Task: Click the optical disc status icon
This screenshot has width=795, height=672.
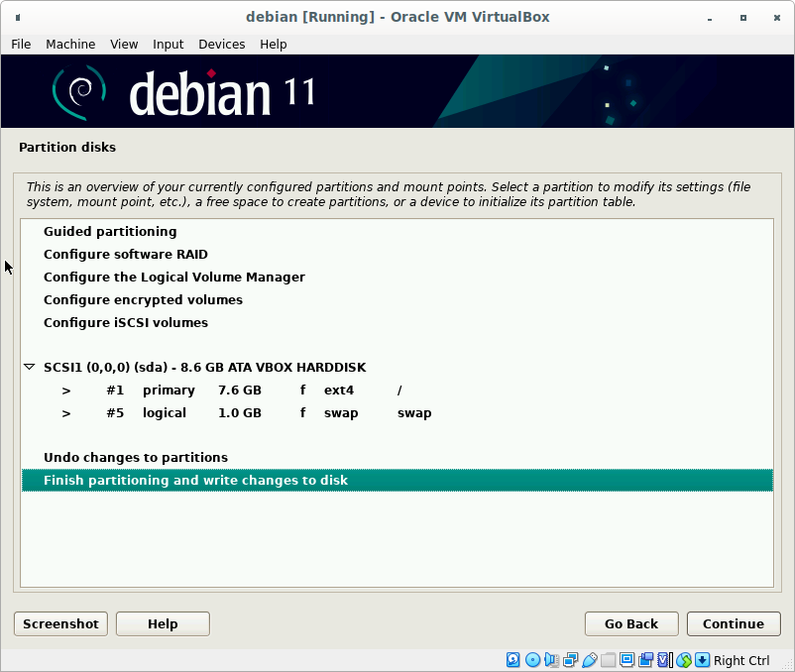Action: pyautogui.click(x=532, y=660)
